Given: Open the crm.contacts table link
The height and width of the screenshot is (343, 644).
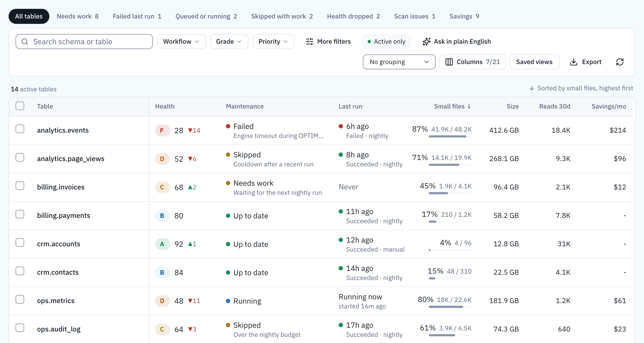Looking at the screenshot, I should [58, 272].
